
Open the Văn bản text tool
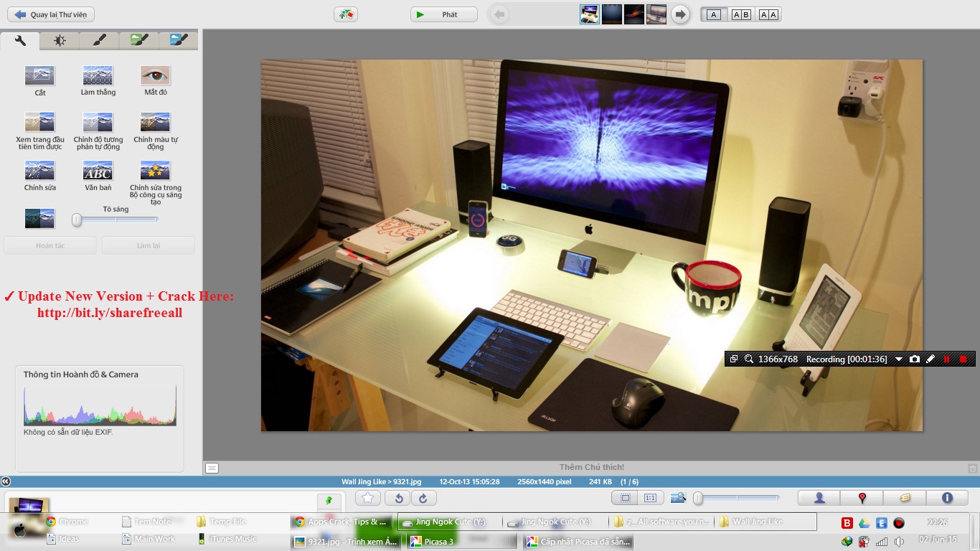click(98, 170)
